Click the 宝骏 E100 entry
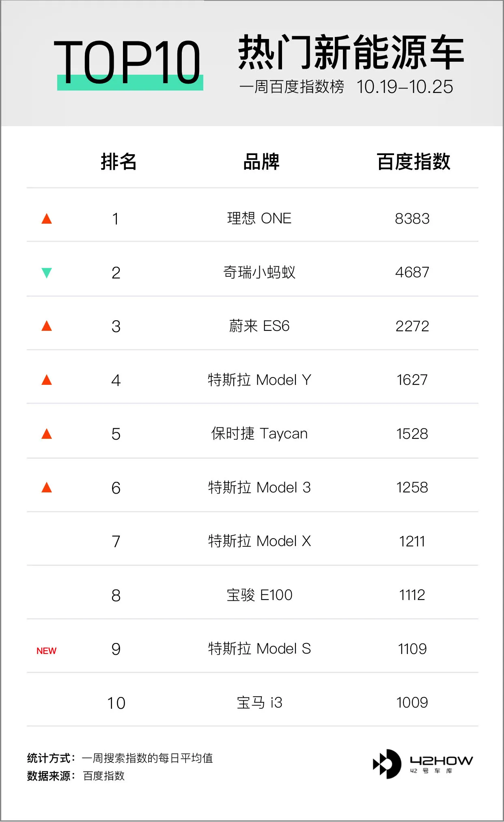The width and height of the screenshot is (504, 822). tap(259, 595)
